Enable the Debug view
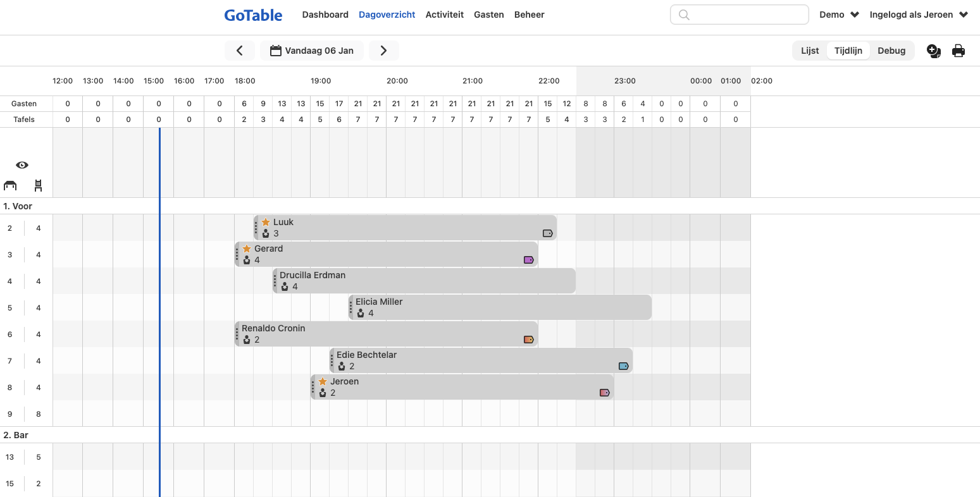980x497 pixels. click(x=891, y=51)
